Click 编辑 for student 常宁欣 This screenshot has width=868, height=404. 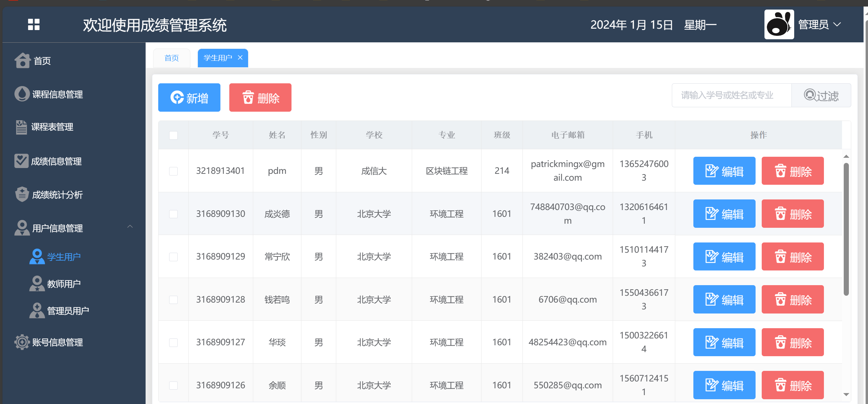pos(724,257)
